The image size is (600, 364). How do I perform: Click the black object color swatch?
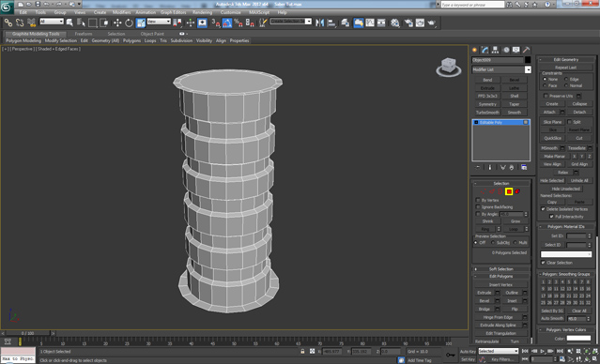[528, 60]
